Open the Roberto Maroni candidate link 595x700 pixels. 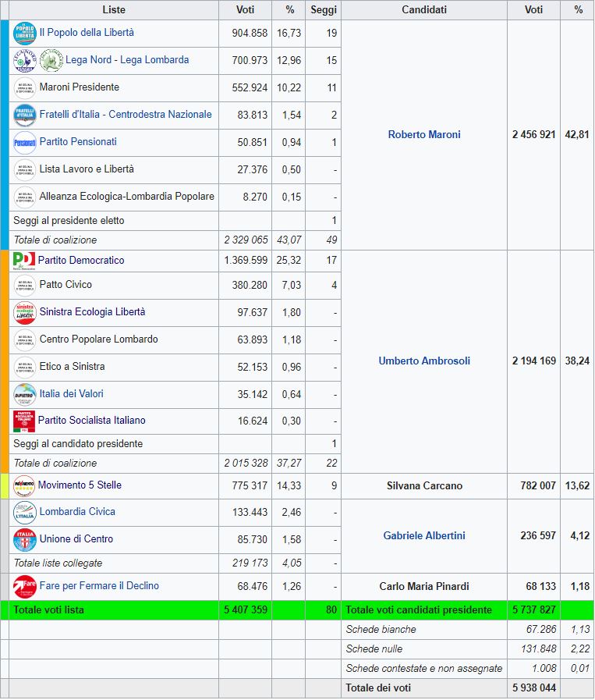tap(424, 135)
